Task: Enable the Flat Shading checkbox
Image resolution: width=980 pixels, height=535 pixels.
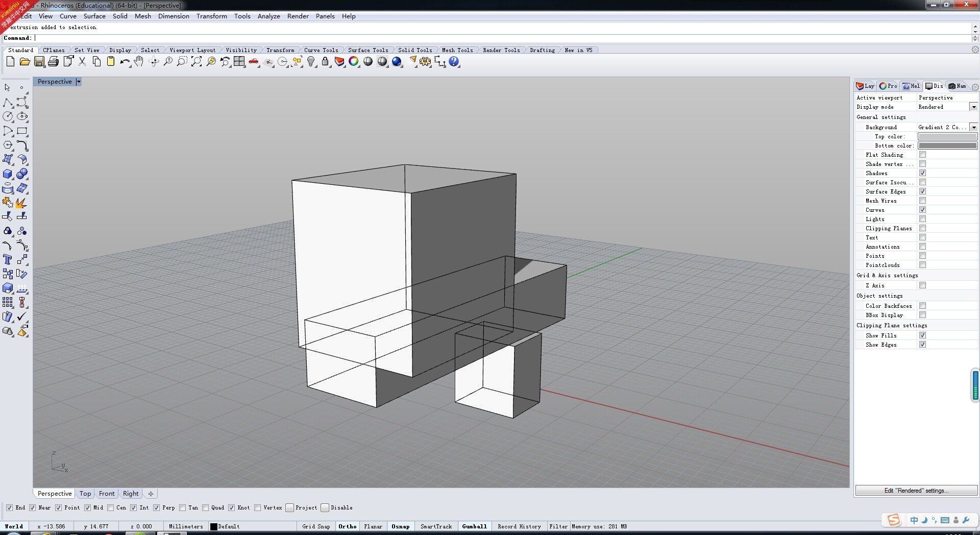Action: pos(922,155)
